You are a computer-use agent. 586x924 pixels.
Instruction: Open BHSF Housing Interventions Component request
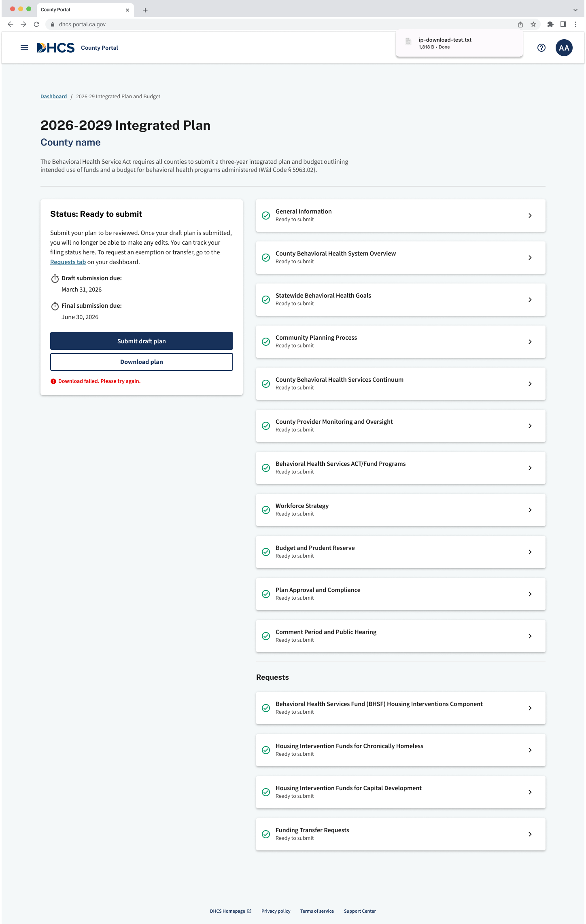401,708
